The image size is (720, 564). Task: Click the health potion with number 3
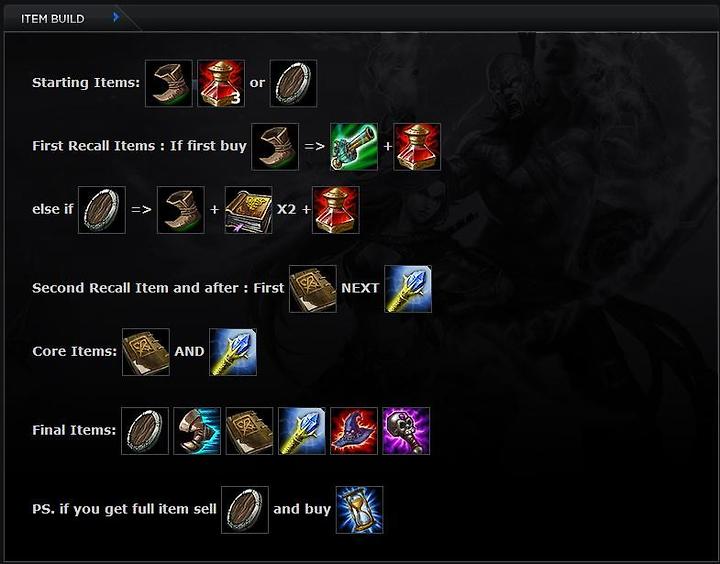[221, 83]
